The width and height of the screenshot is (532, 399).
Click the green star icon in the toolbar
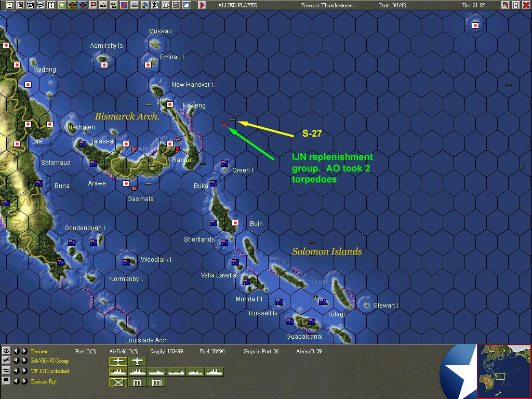point(61,5)
